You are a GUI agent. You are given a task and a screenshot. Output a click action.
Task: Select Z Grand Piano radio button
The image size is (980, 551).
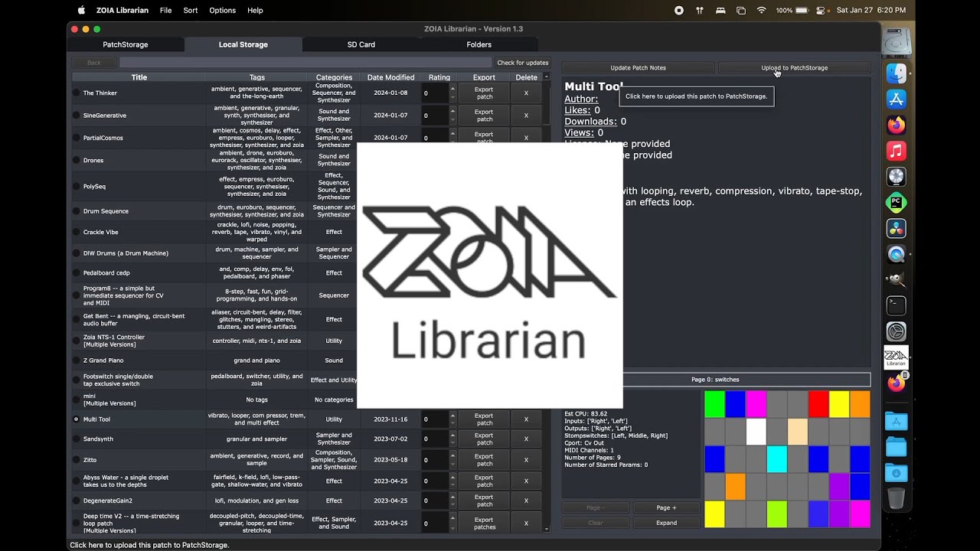click(76, 360)
